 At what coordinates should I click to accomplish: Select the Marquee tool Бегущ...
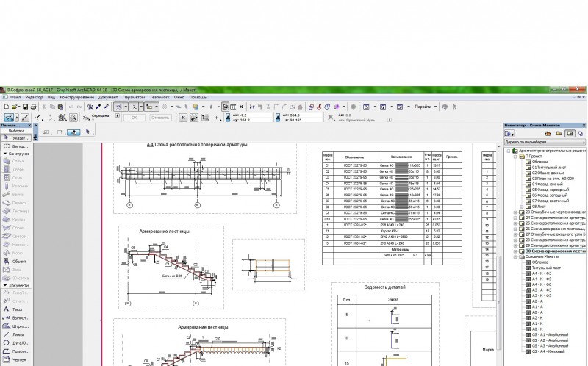[x=15, y=146]
